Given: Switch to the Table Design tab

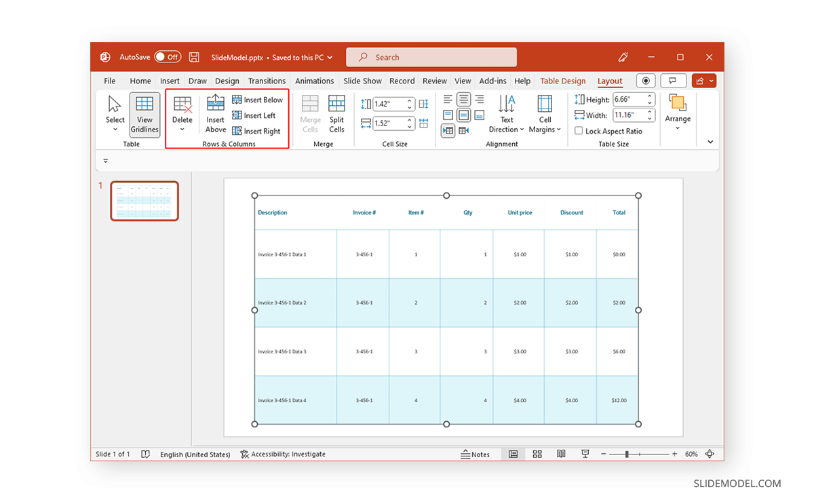Looking at the screenshot, I should (x=562, y=81).
